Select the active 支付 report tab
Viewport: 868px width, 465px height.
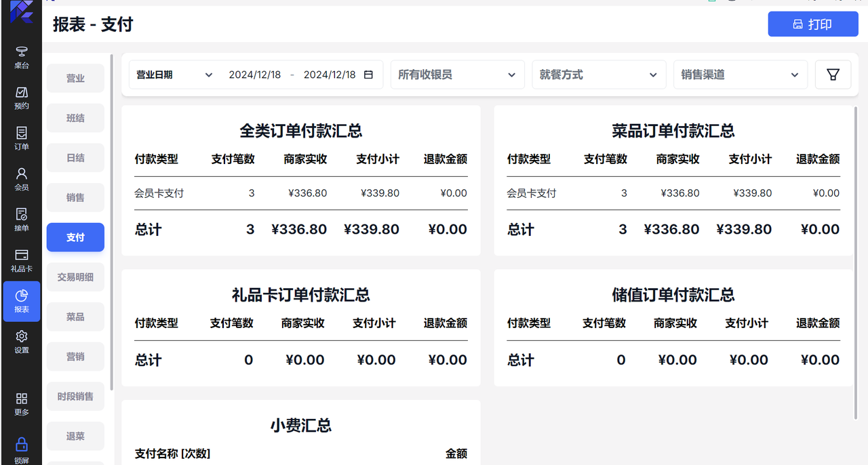coord(75,237)
